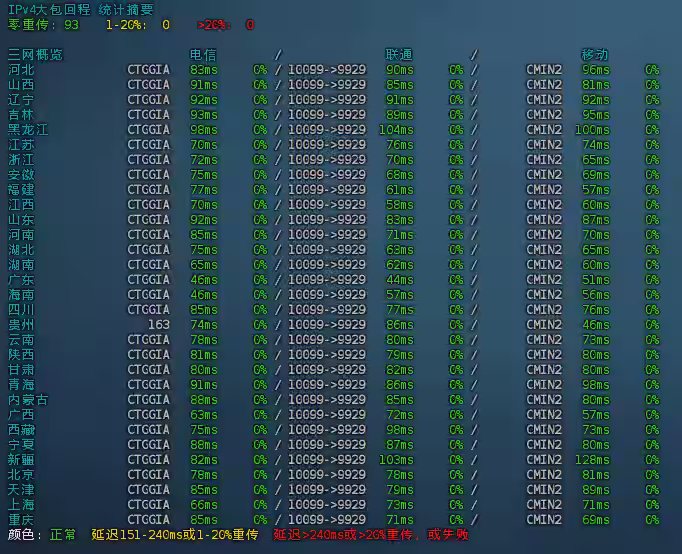682x554 pixels.
Task: Click 98ms mobile latency in 青海 row
Action: pyautogui.click(x=596, y=385)
